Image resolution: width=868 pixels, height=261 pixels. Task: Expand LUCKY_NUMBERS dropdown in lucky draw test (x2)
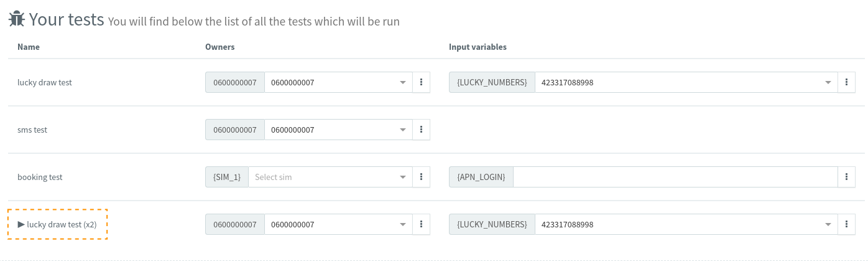point(828,224)
